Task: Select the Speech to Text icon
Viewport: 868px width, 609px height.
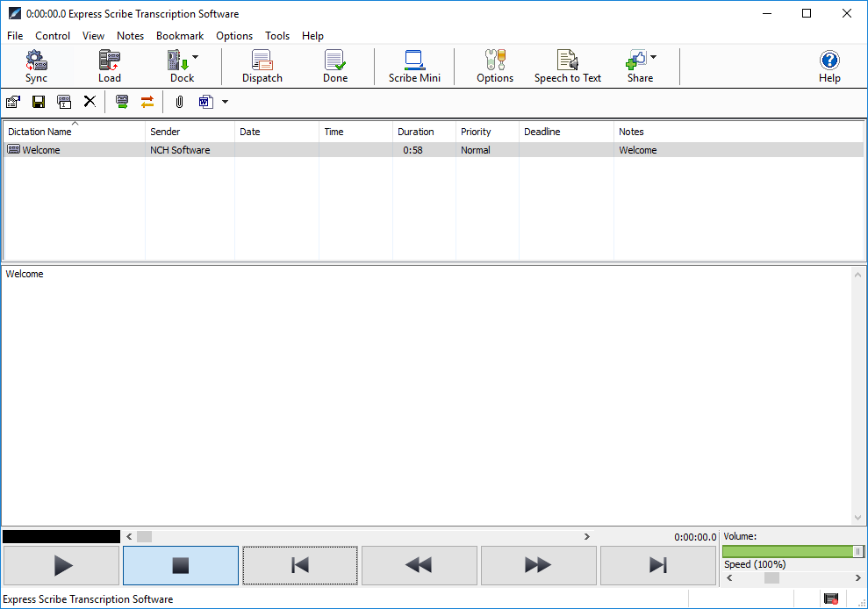Action: pos(567,65)
